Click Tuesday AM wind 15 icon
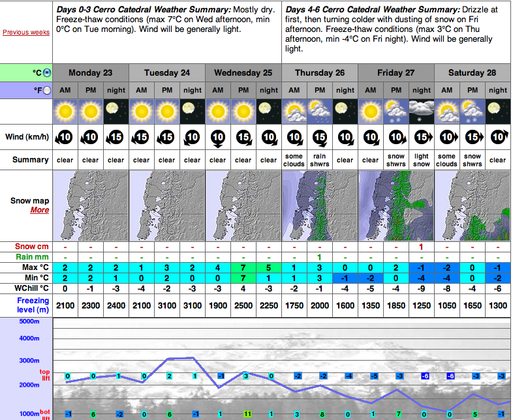Image resolution: width=513 pixels, height=420 pixels. point(140,137)
